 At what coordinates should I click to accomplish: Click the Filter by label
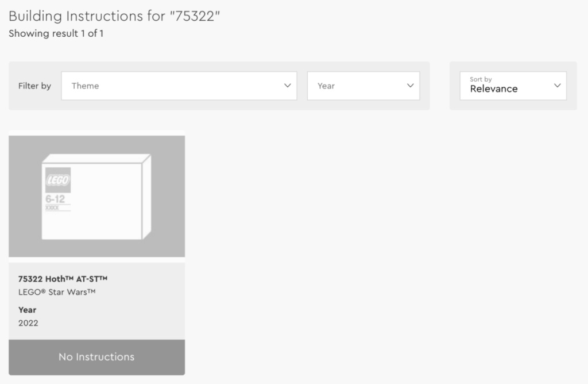[34, 86]
